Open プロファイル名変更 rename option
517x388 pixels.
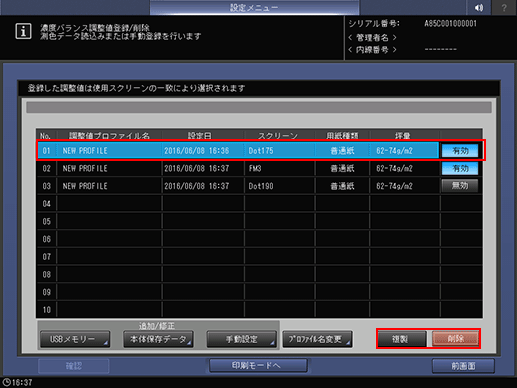coord(317,339)
